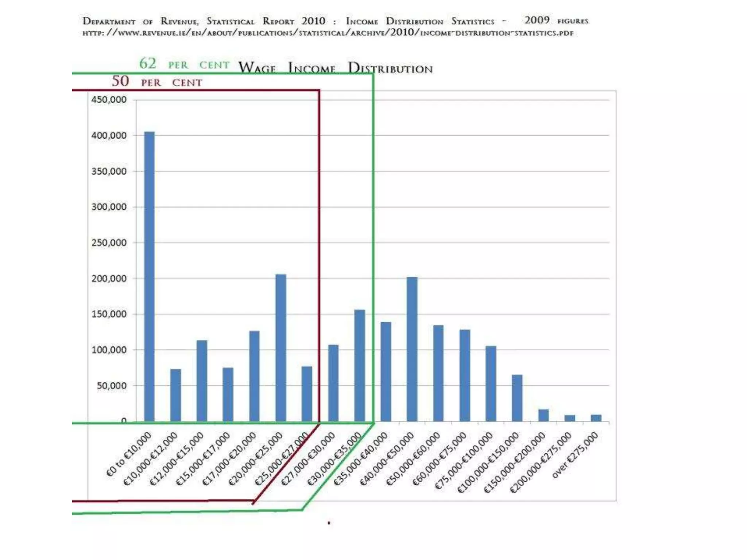This screenshot has width=747, height=560.
Task: Click the '62 per cent' green label
Action: (x=184, y=64)
